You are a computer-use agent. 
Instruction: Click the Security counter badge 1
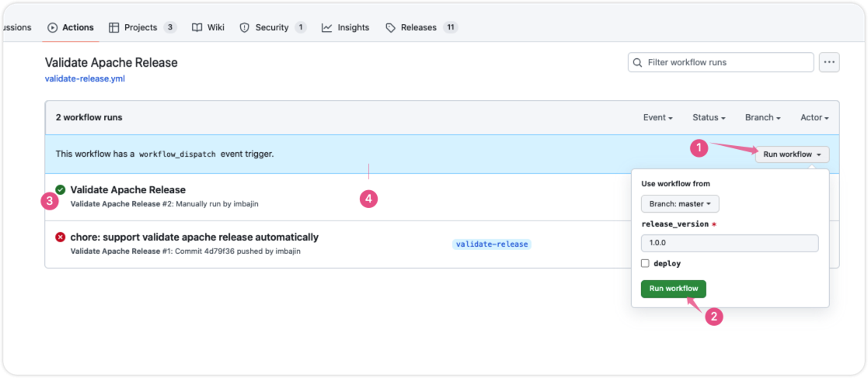301,28
